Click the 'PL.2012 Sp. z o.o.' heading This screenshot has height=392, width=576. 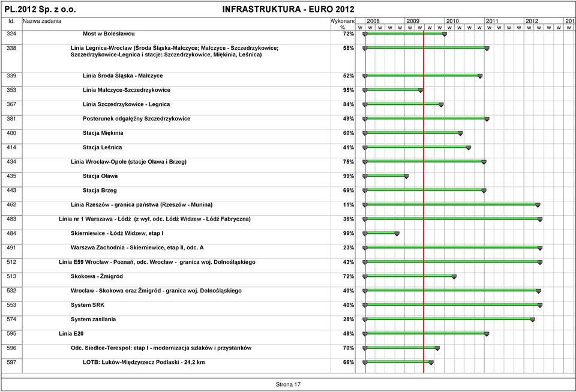(x=40, y=9)
